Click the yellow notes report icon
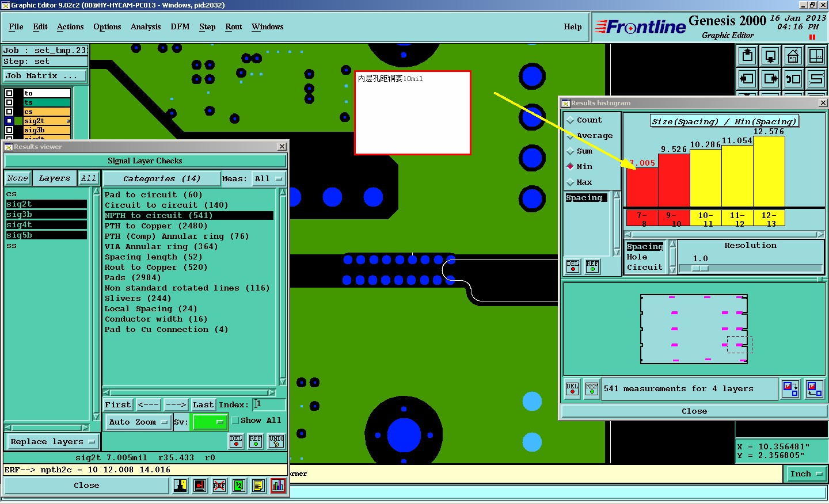Screen dimensions: 829x504 [258, 486]
